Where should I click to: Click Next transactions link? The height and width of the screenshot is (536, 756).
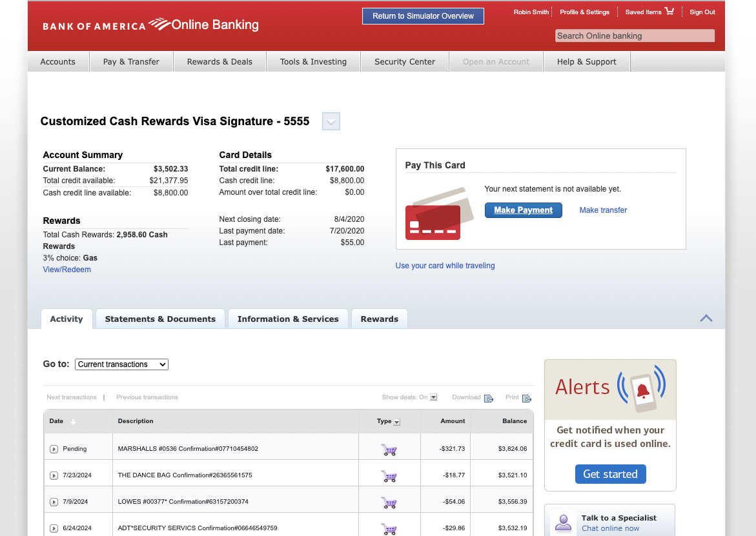pos(72,397)
